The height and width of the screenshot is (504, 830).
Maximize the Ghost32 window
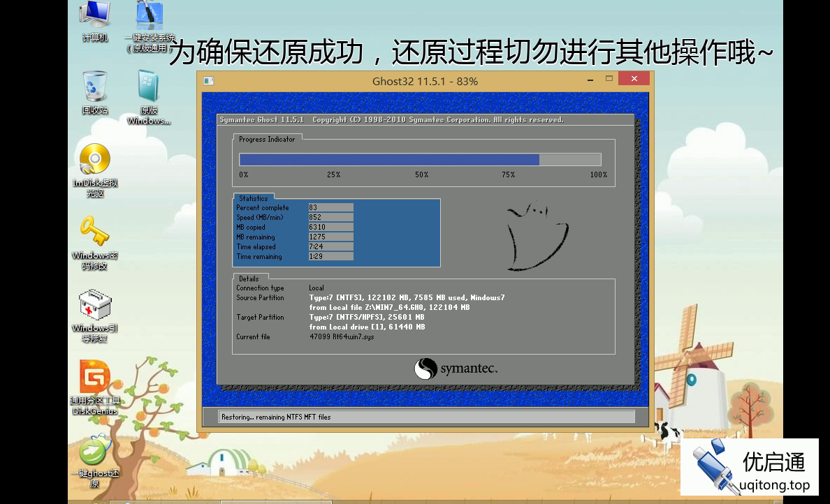click(609, 79)
